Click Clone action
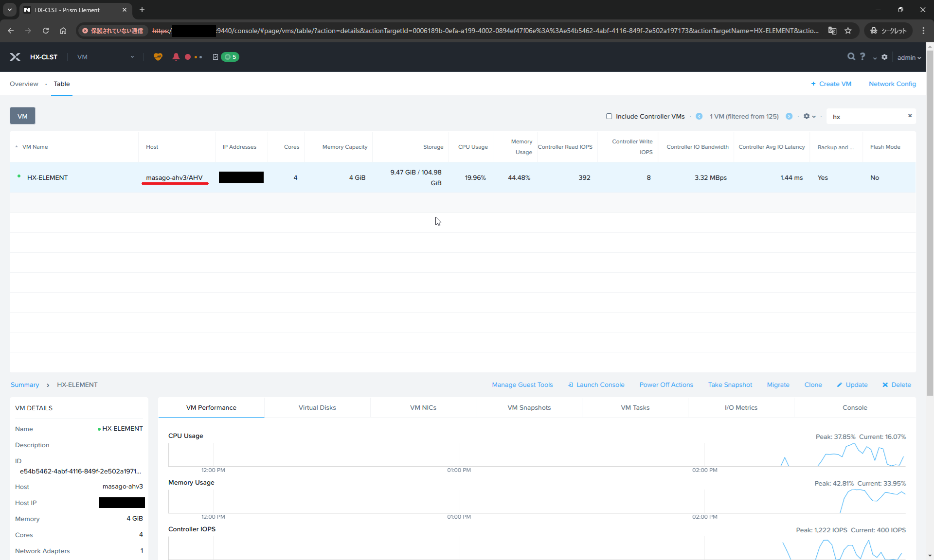This screenshot has height=560, width=934. pyautogui.click(x=813, y=385)
